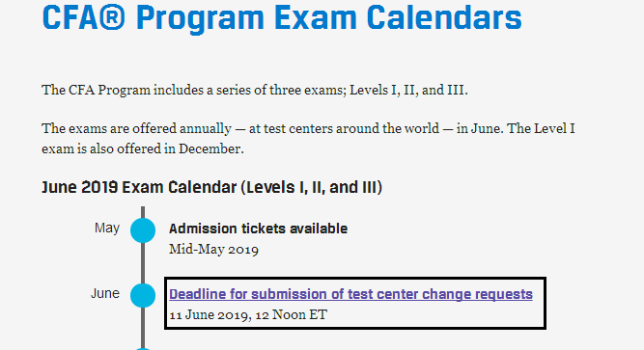
Task: Click the CFA Program Exam Calendars title
Action: (x=282, y=17)
